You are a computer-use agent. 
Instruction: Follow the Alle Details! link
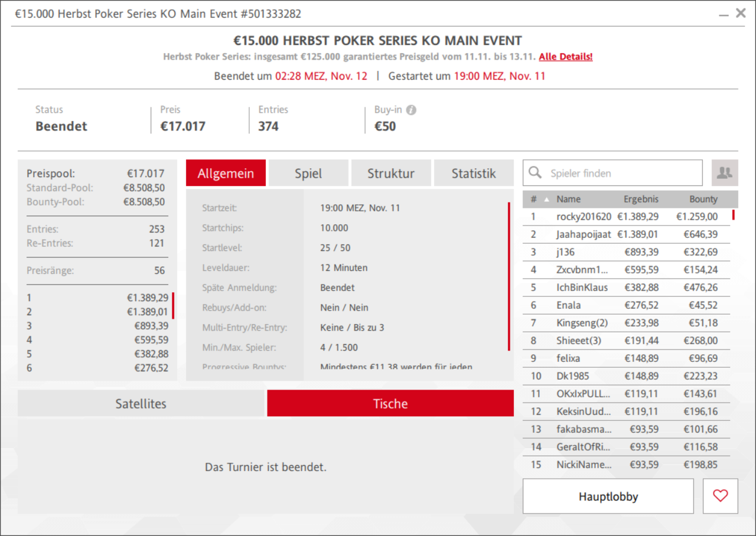click(566, 57)
